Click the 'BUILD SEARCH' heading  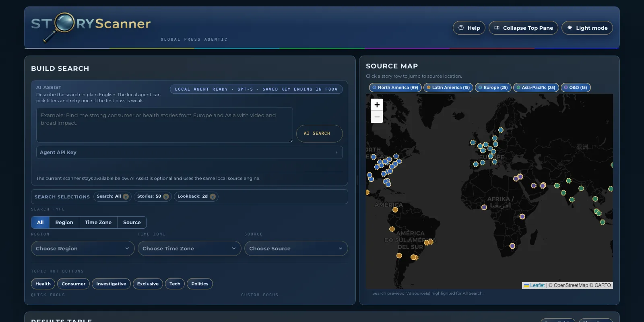coord(60,68)
